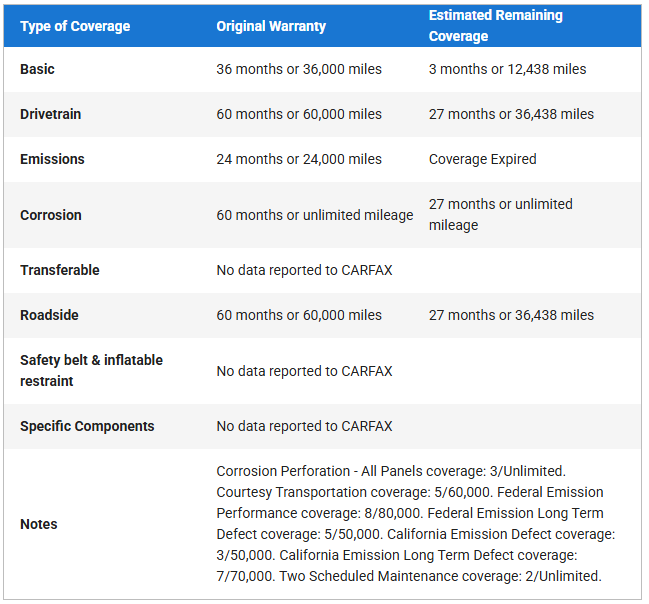Click the 'Type of Coverage' column header
This screenshot has height=604, width=649.
click(x=75, y=26)
